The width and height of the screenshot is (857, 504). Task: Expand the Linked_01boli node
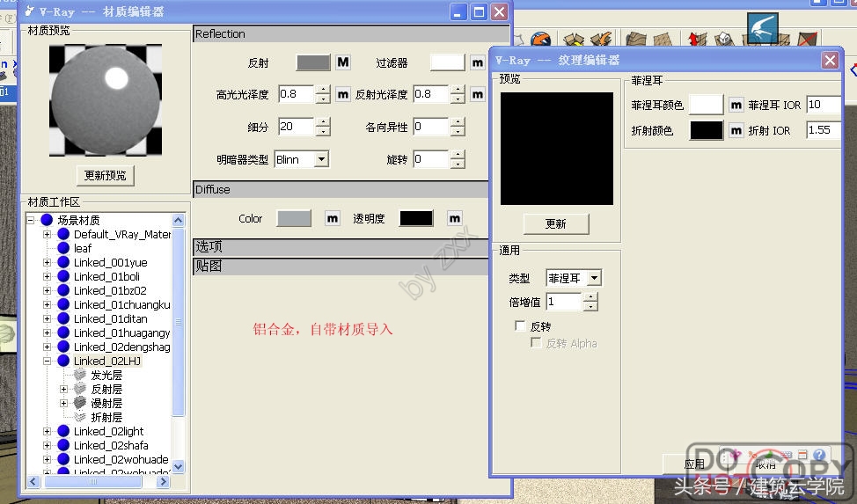pyautogui.click(x=47, y=276)
